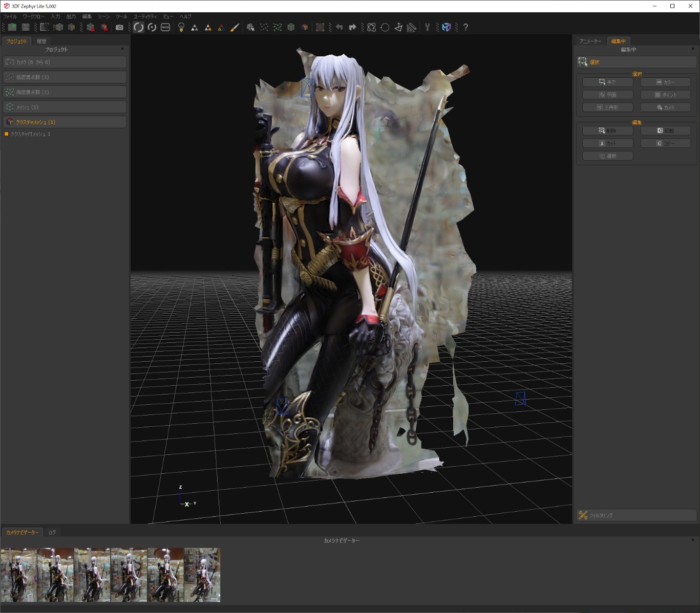
Task: Expand the カメラ (6 から 6) section
Action: pos(65,62)
